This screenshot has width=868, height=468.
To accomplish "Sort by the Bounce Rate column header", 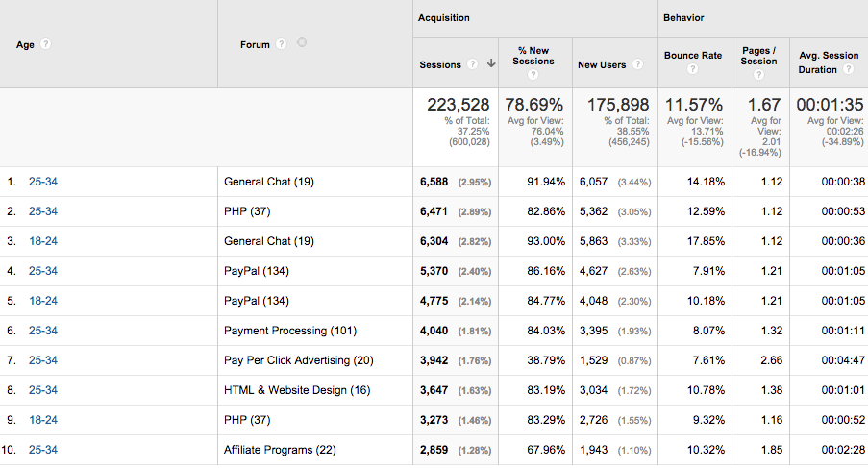I will tap(692, 56).
